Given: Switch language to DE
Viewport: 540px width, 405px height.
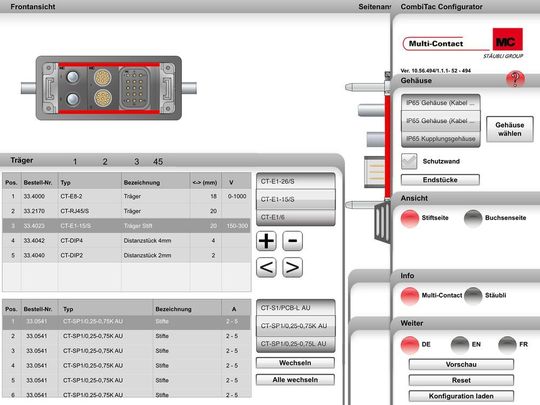Looking at the screenshot, I should click(409, 344).
